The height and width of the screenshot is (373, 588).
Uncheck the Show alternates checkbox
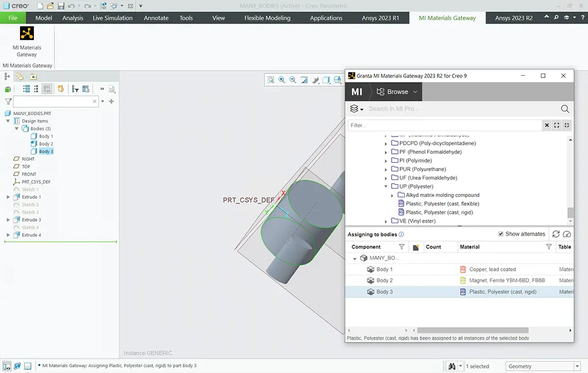coord(501,234)
